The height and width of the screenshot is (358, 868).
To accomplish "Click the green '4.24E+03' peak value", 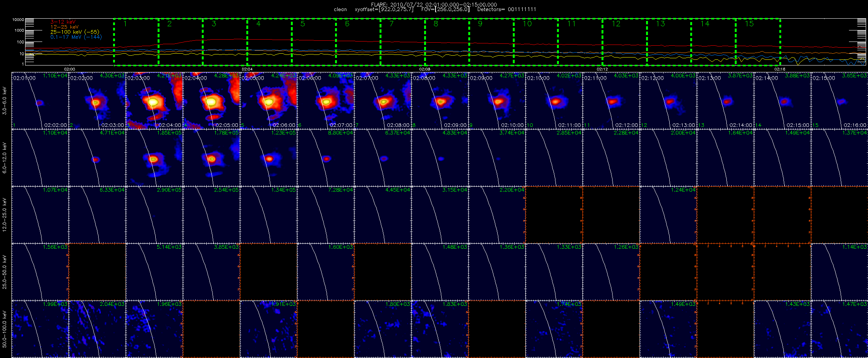I will tap(284, 75).
